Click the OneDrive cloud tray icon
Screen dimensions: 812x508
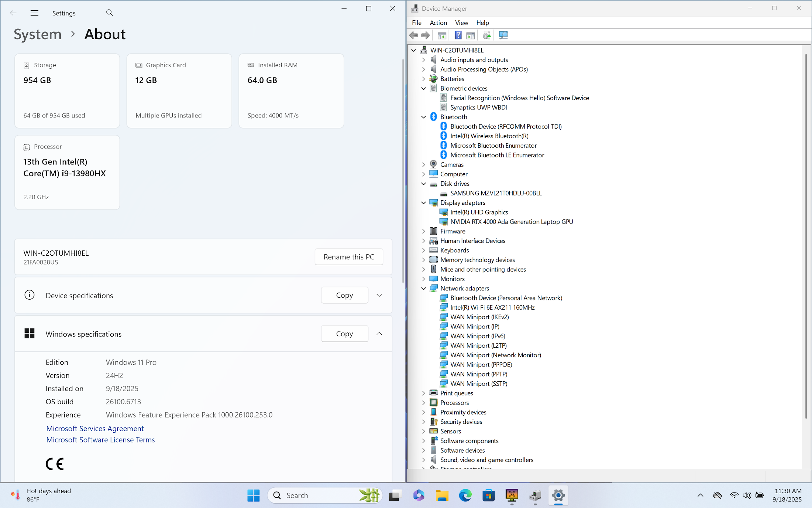pos(718,495)
